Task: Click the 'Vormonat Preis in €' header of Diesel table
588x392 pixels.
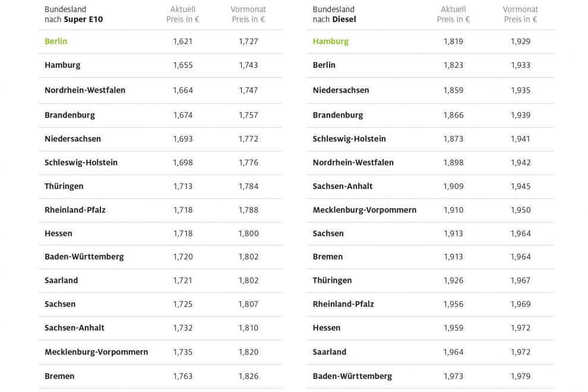Action: pyautogui.click(x=520, y=14)
